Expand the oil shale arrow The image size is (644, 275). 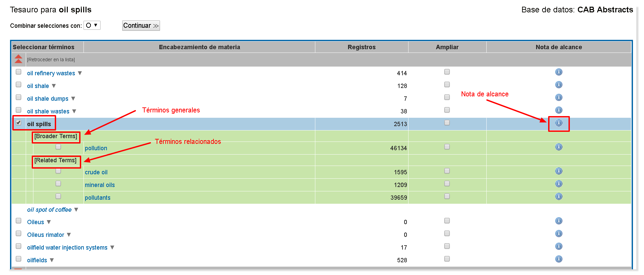[x=54, y=86]
